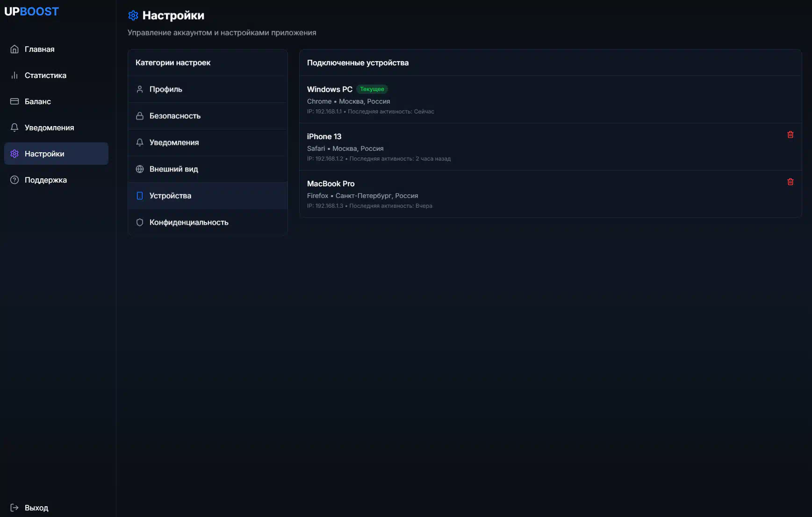Click the UPBOOST logo

[x=31, y=12]
